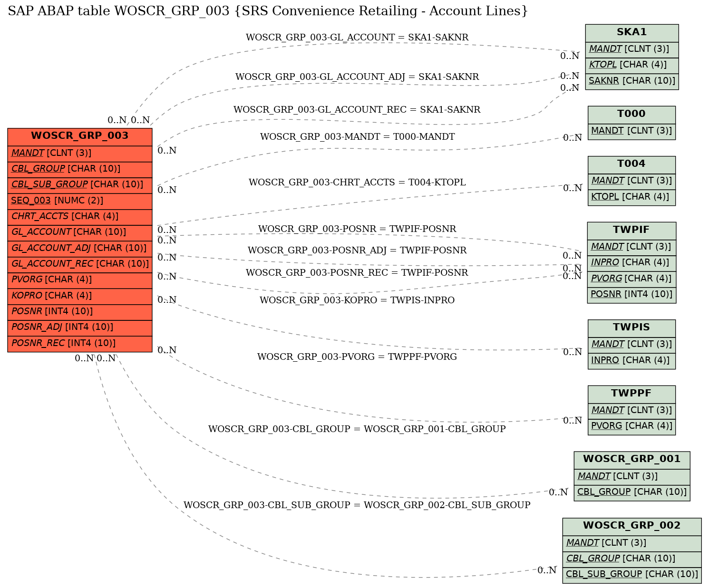Click the SEQ_003 [NUMC (2)] row
709x588 pixels.
click(x=80, y=201)
